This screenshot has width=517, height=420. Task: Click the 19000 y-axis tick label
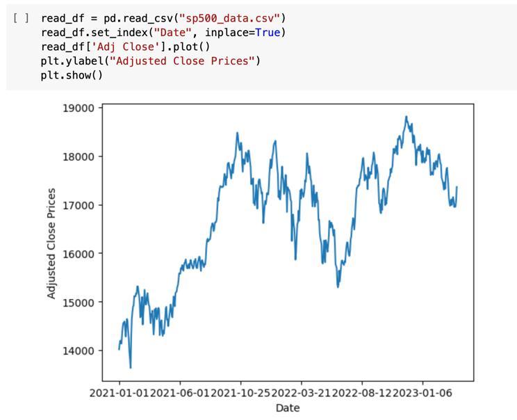(x=79, y=108)
